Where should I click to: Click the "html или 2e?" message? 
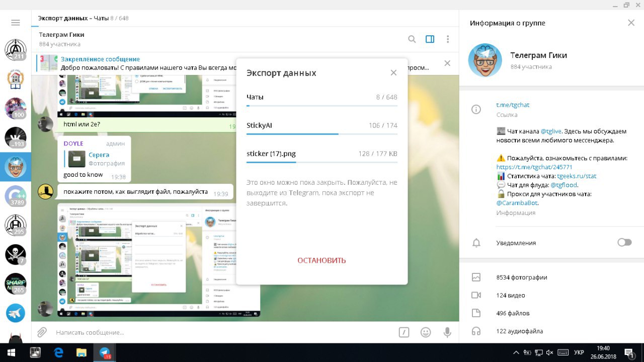click(x=82, y=124)
